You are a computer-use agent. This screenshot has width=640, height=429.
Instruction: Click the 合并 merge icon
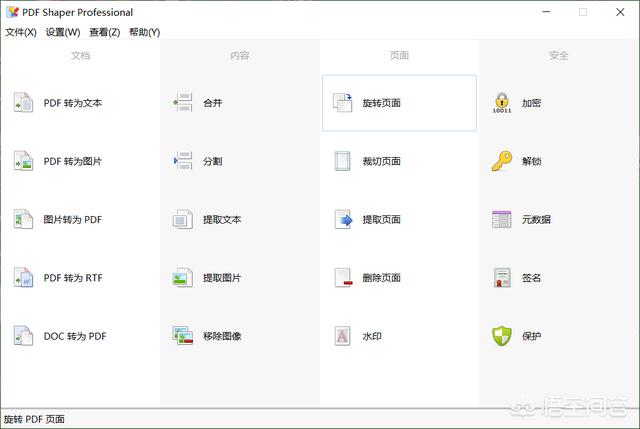point(182,102)
